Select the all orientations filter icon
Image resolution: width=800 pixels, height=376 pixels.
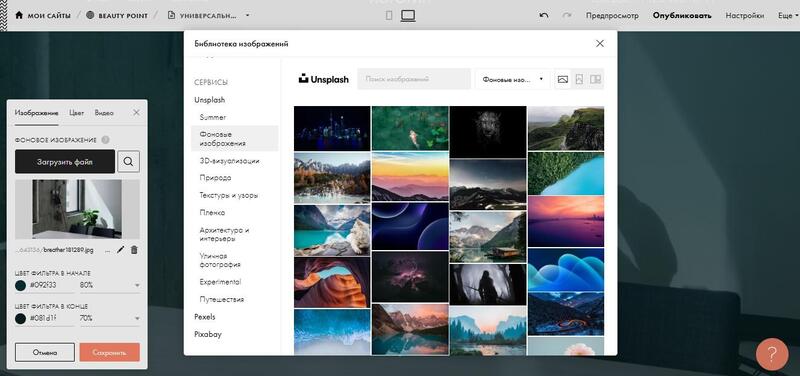coord(595,79)
